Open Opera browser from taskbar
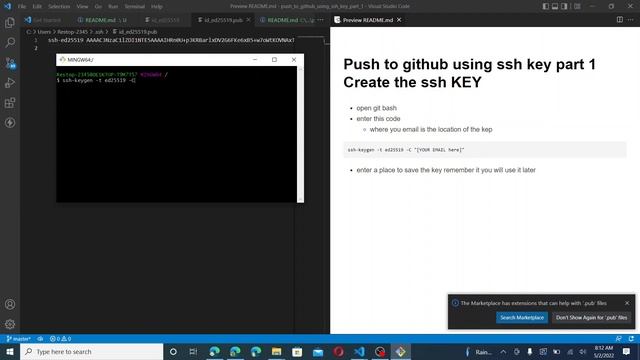This screenshot has height=360, width=640. pos(338,351)
